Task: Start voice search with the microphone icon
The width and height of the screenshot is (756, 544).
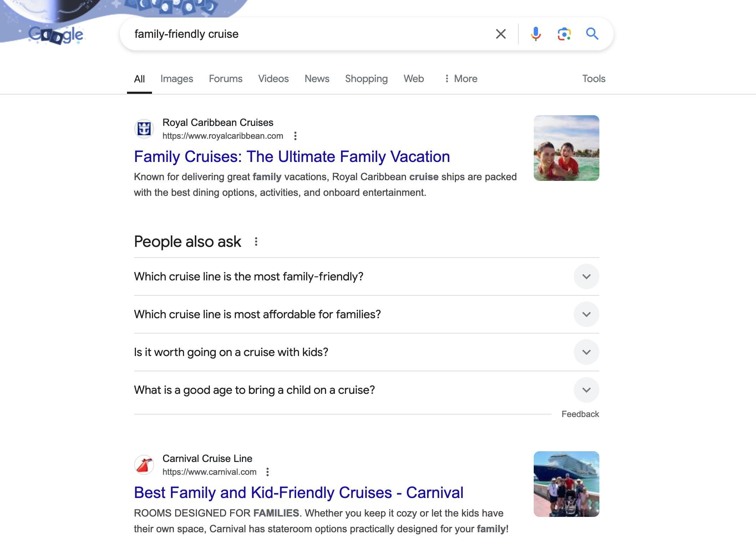Action: [x=535, y=34]
